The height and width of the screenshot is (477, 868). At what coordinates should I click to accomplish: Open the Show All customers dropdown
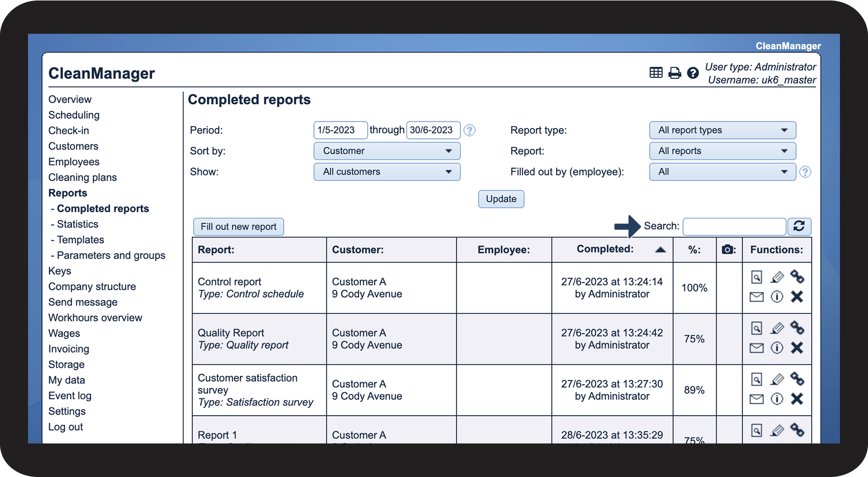[x=387, y=171]
